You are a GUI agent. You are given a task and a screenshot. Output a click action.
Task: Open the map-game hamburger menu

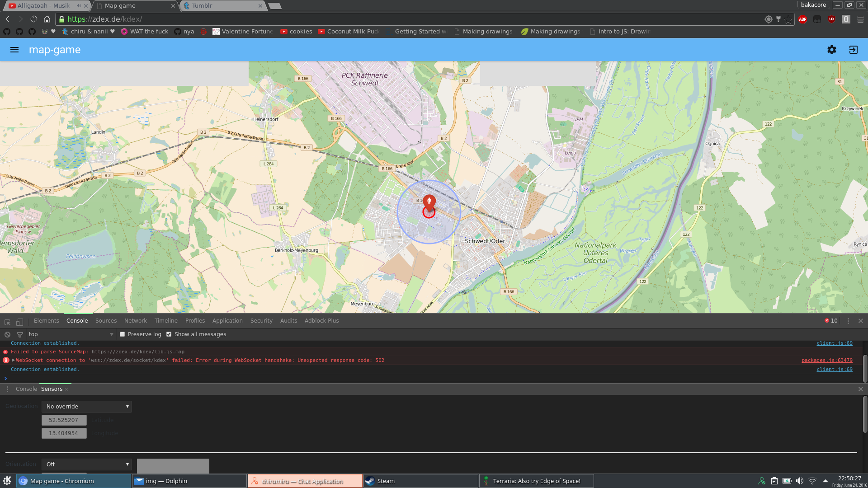(x=14, y=50)
